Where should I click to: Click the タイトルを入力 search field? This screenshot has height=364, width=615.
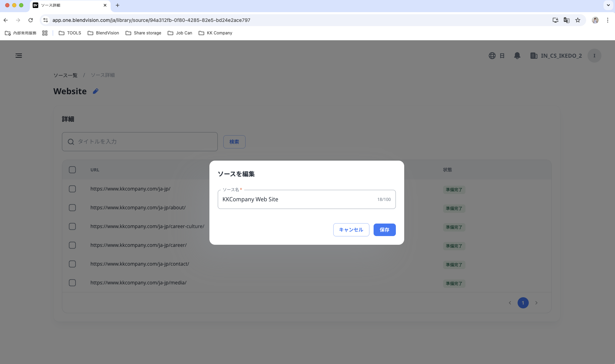tap(140, 141)
